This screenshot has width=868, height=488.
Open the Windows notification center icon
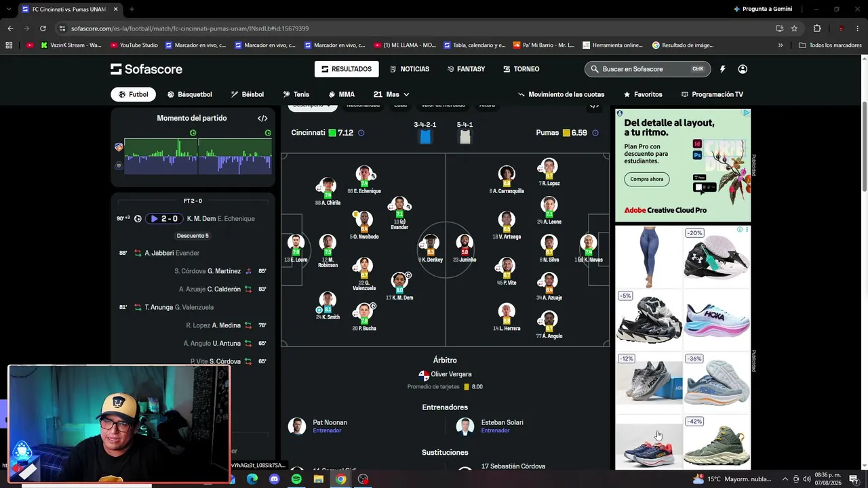tap(854, 479)
